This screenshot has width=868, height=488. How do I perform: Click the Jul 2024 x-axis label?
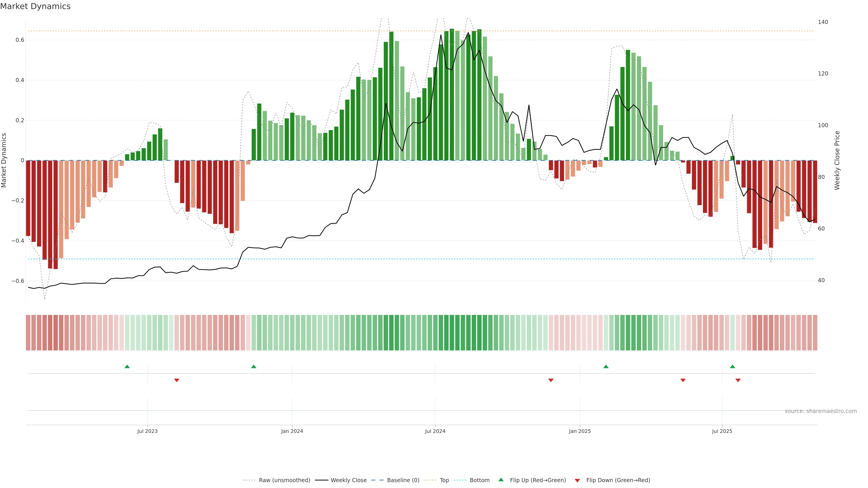click(435, 431)
